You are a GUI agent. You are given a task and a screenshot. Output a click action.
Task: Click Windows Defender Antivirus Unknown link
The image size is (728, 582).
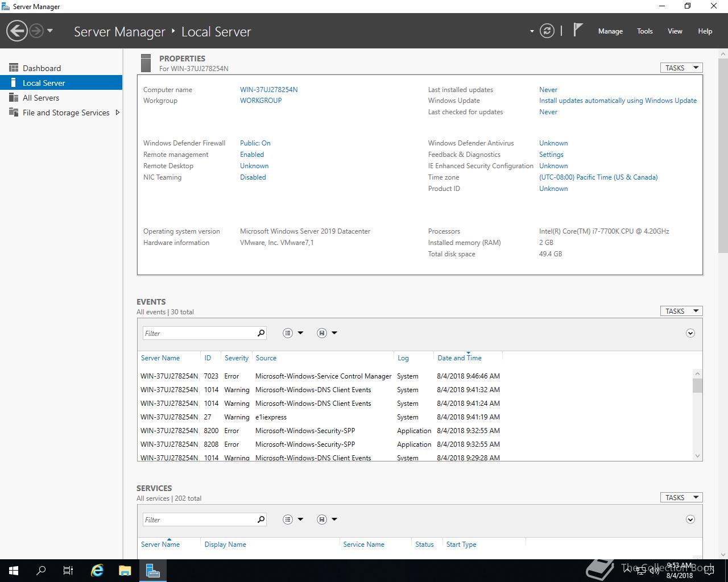[553, 143]
